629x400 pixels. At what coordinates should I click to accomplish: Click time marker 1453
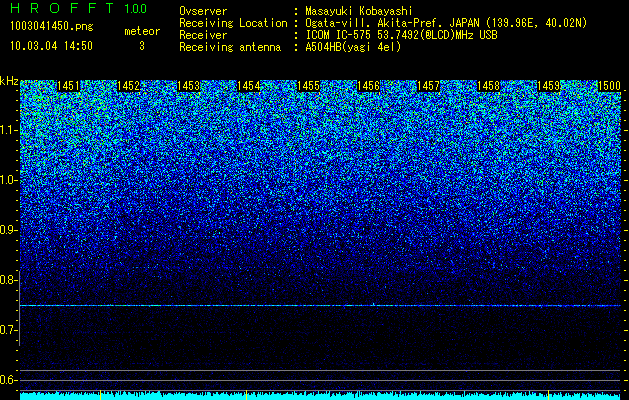pyautogui.click(x=189, y=86)
